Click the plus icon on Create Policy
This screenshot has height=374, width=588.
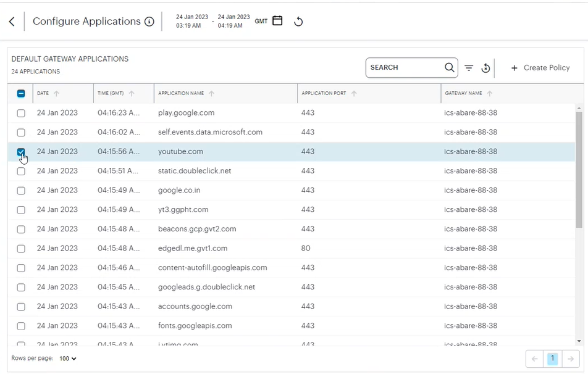[514, 68]
